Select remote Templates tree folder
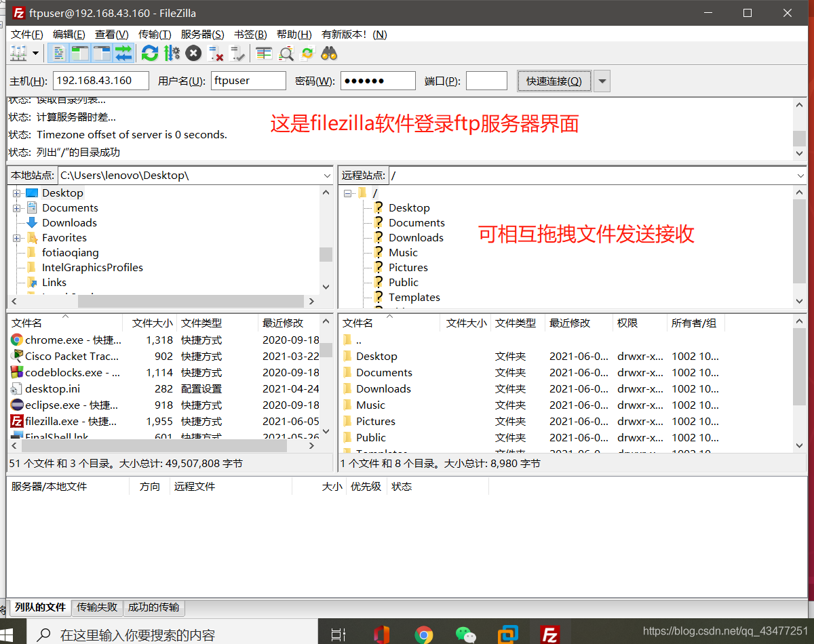This screenshot has height=644, width=814. 414,298
